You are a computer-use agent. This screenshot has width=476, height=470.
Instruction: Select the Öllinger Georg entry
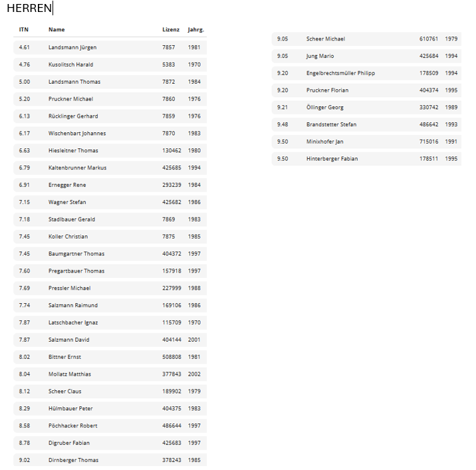(x=325, y=108)
